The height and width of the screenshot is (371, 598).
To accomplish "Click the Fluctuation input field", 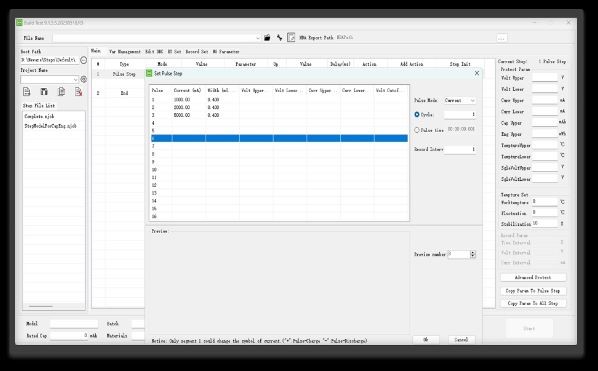I will (545, 212).
